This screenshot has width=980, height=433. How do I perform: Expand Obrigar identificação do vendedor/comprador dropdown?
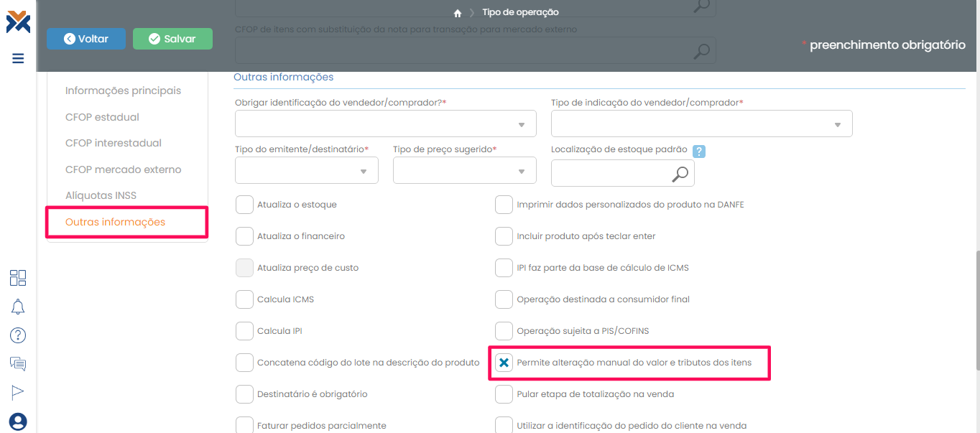click(x=385, y=124)
